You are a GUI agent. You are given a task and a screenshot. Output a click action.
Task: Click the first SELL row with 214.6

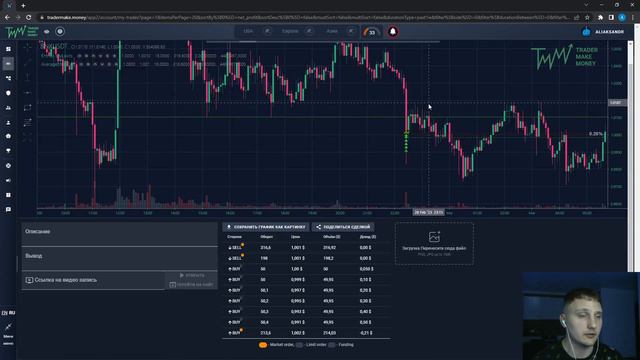tap(306, 247)
